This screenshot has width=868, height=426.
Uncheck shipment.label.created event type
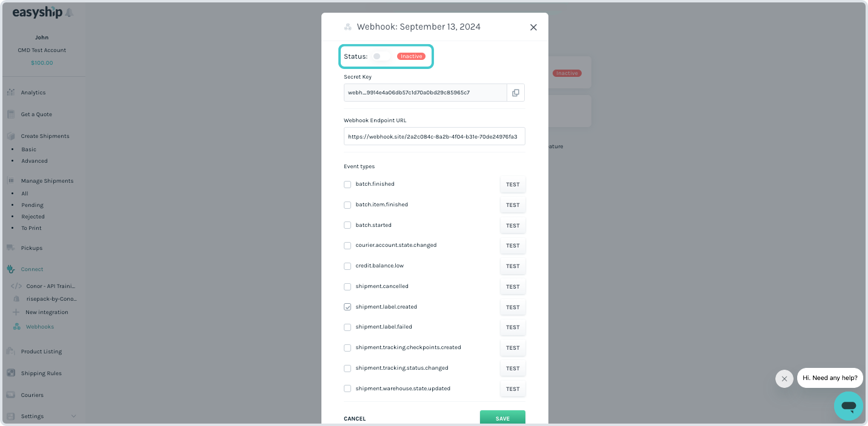click(347, 307)
